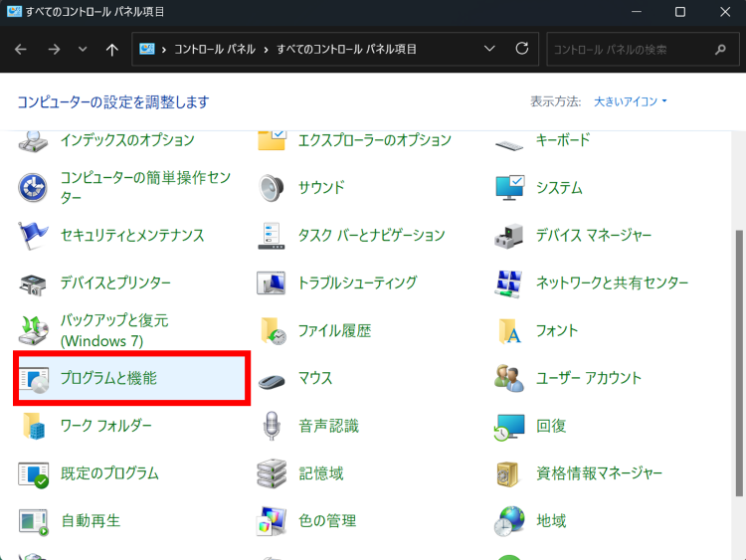Expand chevron after コントロール パネル breadcrumb
The image size is (746, 560).
[x=266, y=50]
